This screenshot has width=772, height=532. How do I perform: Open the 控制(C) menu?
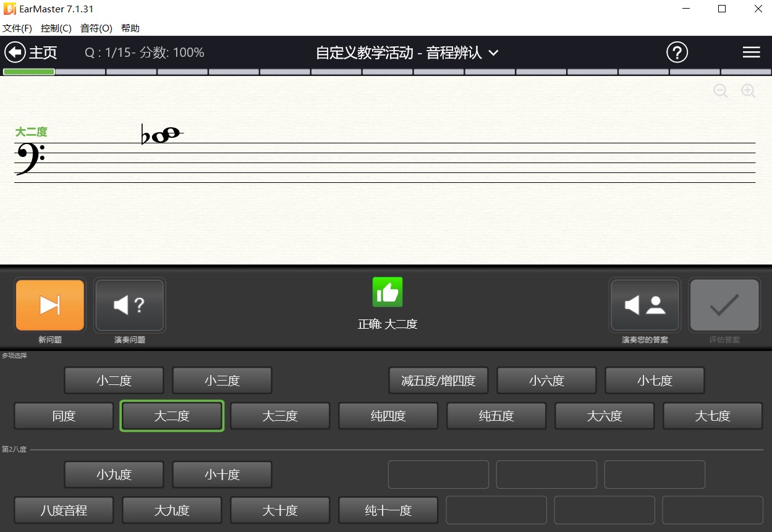55,28
